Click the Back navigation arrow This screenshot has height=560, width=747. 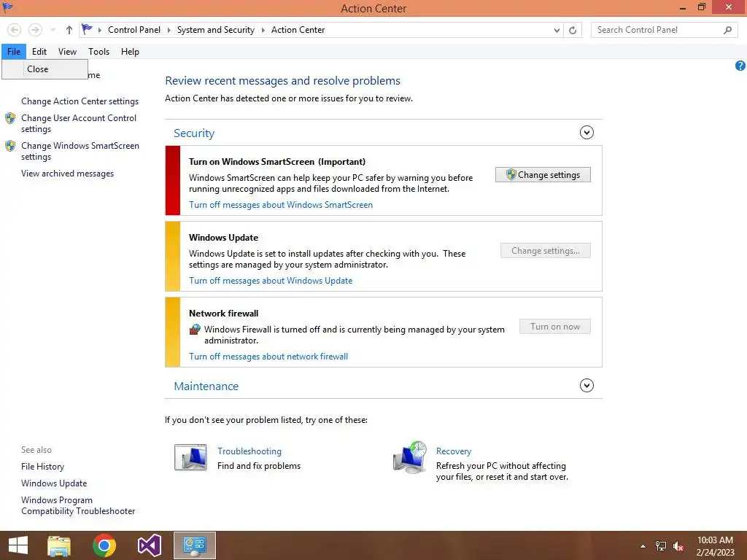click(x=15, y=30)
